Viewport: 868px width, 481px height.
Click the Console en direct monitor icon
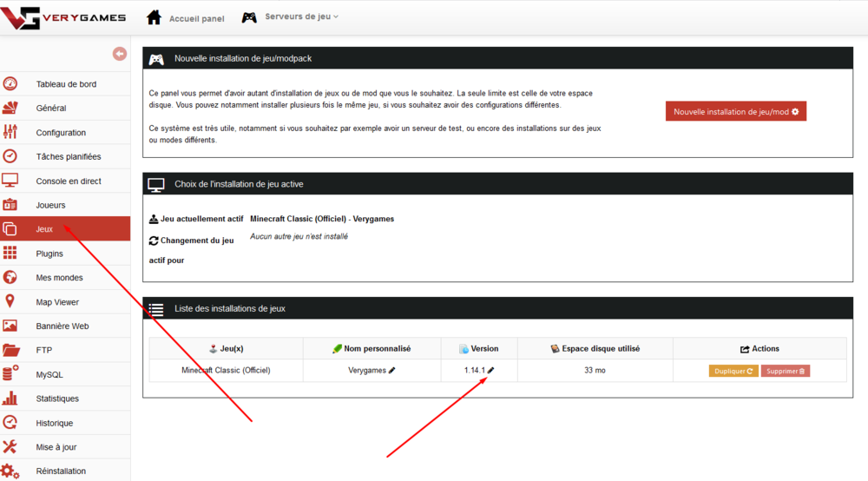click(10, 181)
